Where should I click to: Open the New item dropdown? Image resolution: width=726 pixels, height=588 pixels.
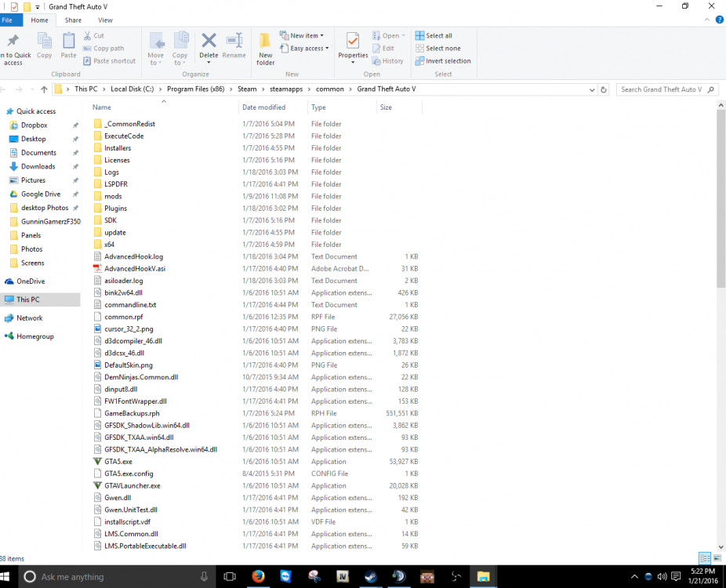(302, 35)
